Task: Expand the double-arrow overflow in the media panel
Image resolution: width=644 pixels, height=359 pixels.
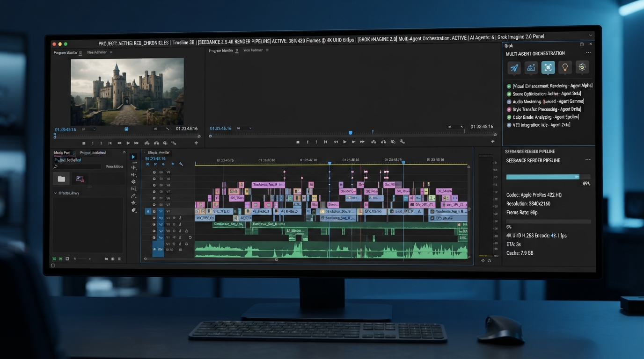Action: pos(124,153)
